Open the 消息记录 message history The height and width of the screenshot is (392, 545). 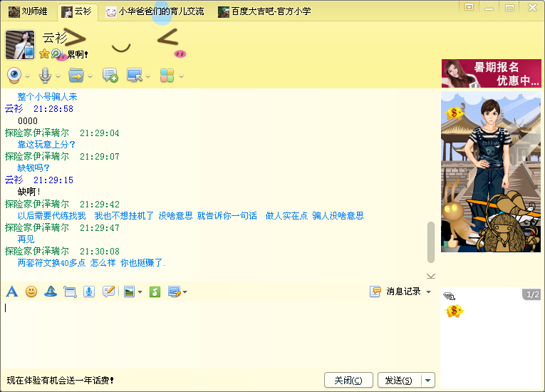pos(403,292)
